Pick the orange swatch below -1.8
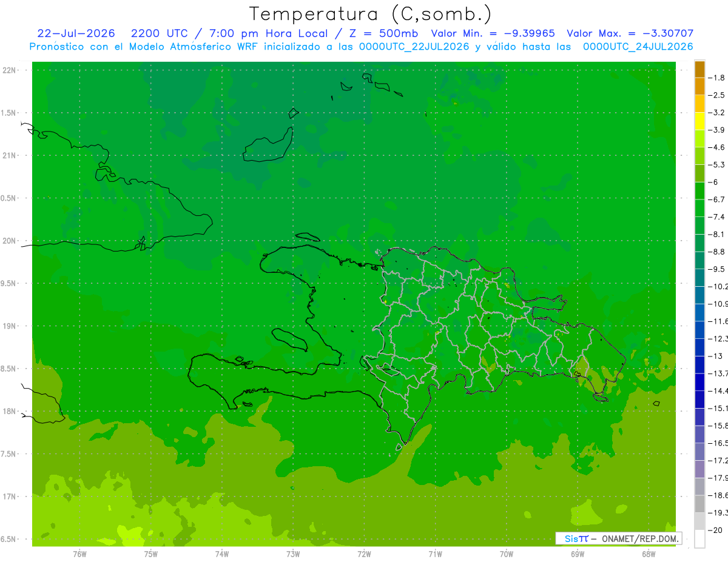This screenshot has width=728, height=562. [700, 86]
